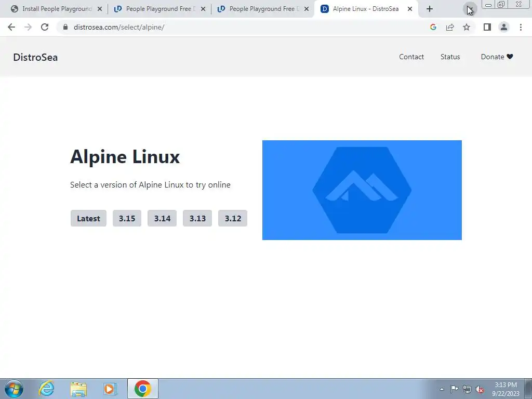The image size is (532, 399).
Task: Click the Alpine Linux logo image
Action: click(x=362, y=190)
